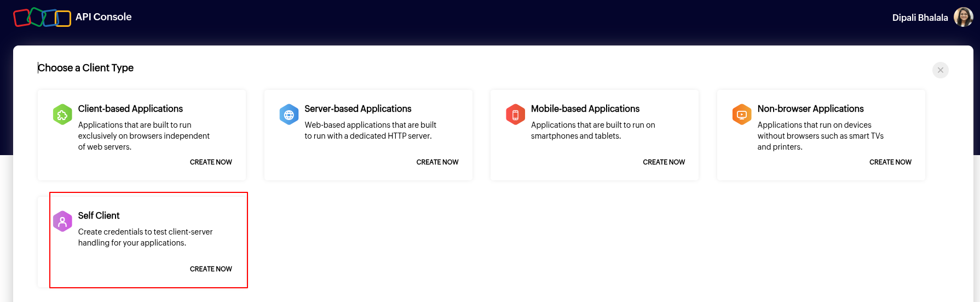Click the blue Server-based Applications globe icon
Viewport: 980px width, 302px height.
tap(289, 115)
